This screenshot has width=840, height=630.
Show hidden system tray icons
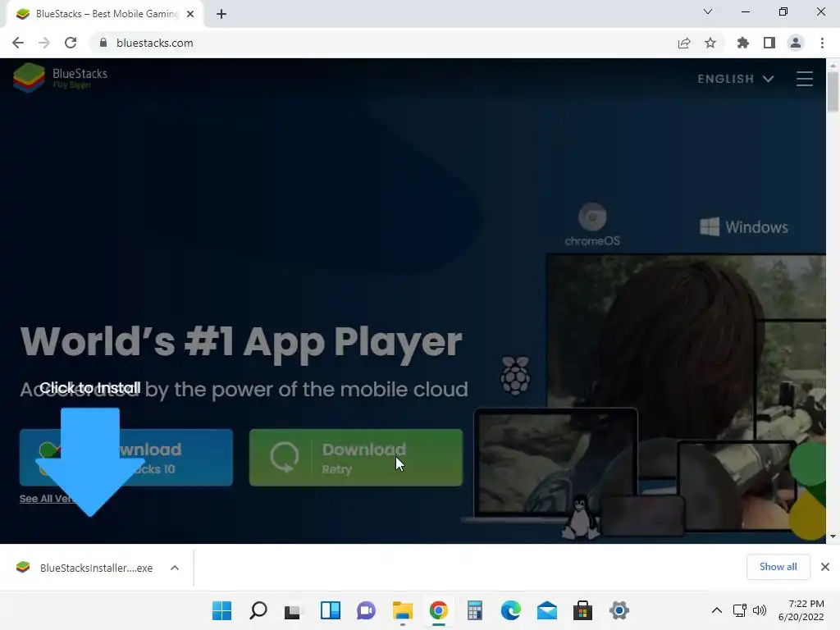(717, 610)
